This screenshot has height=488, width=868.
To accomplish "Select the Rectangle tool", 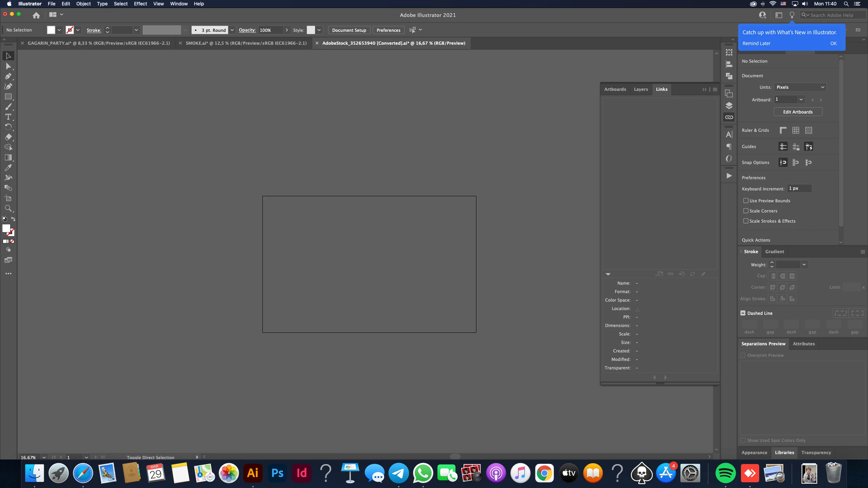I will (x=8, y=97).
